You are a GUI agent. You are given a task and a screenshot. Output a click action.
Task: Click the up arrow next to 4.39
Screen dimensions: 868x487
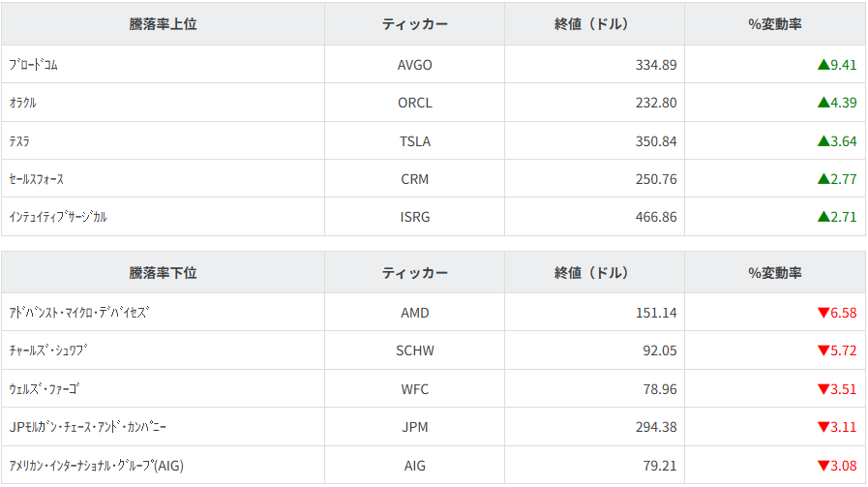click(x=823, y=103)
